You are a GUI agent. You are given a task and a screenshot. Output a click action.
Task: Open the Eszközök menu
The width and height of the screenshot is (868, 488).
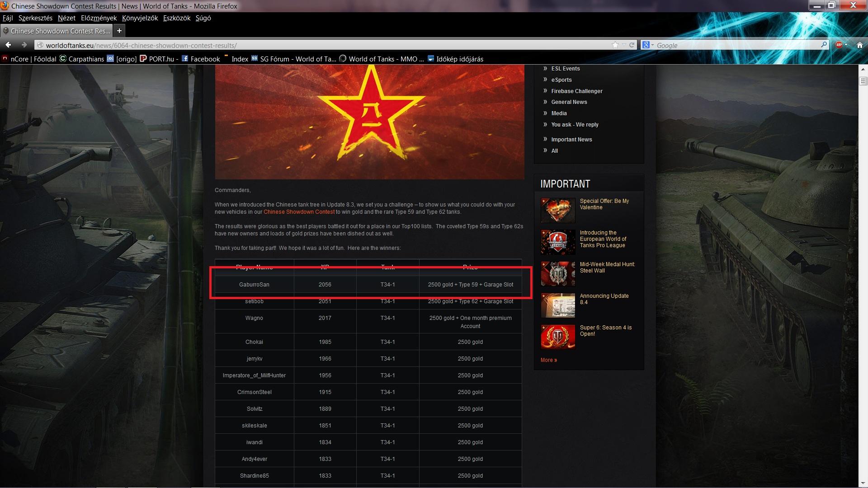click(176, 18)
